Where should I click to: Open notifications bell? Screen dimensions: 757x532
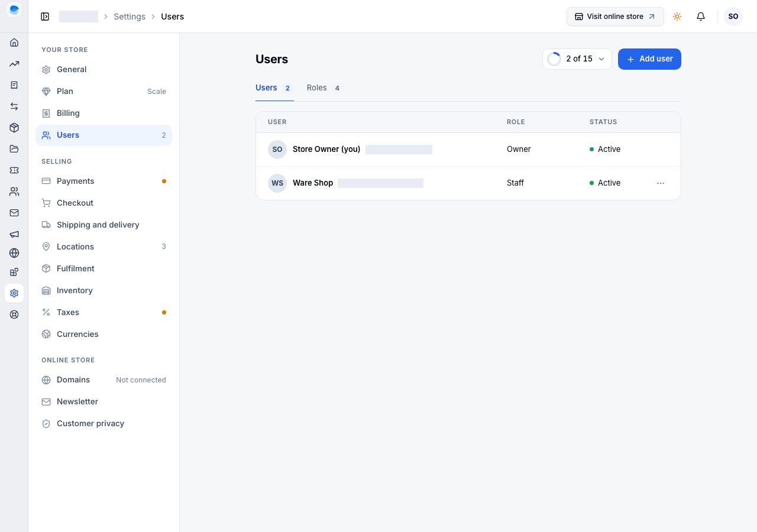pyautogui.click(x=701, y=17)
